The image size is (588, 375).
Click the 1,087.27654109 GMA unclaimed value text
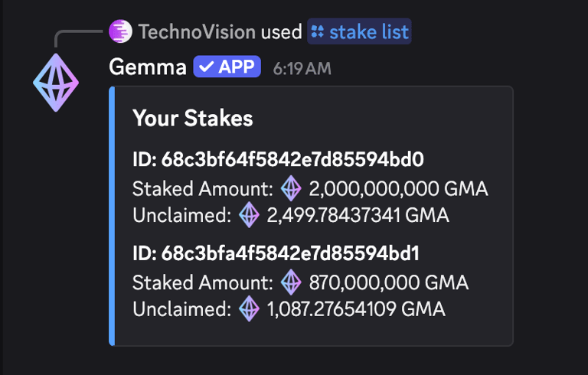point(356,309)
